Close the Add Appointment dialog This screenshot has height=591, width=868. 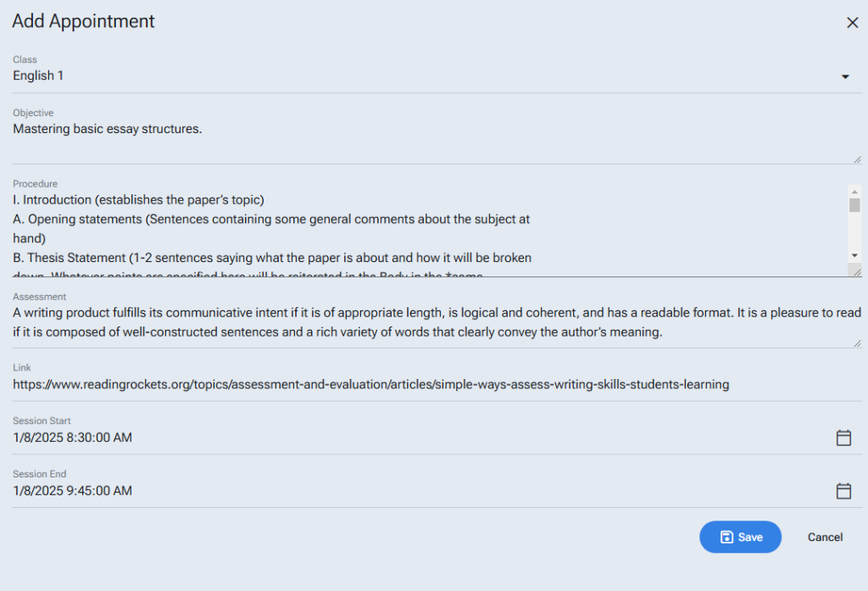pos(852,23)
